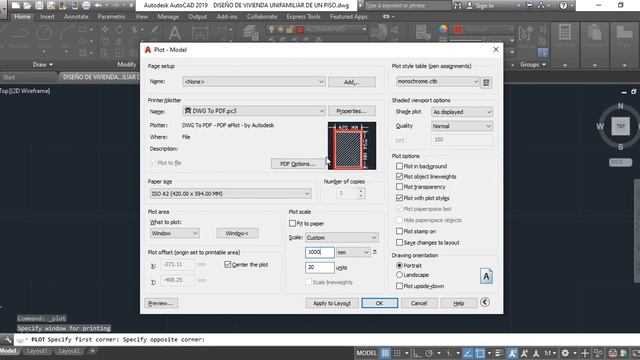Uncheck Center the plot

coord(228,264)
